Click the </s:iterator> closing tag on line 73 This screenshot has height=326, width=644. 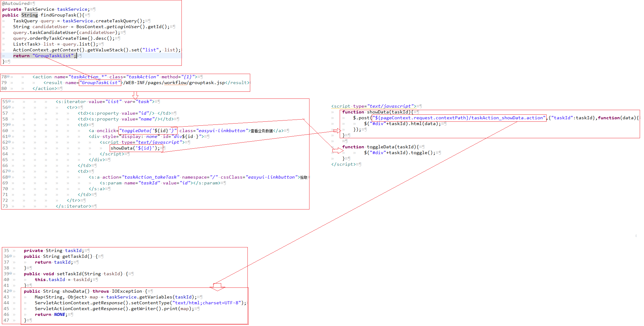coord(73,206)
